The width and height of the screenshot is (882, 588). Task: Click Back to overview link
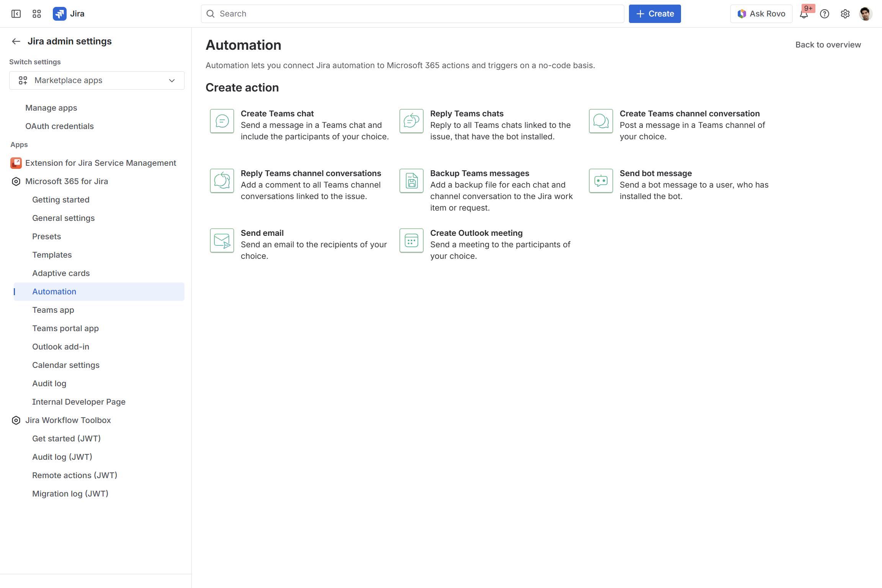point(828,45)
